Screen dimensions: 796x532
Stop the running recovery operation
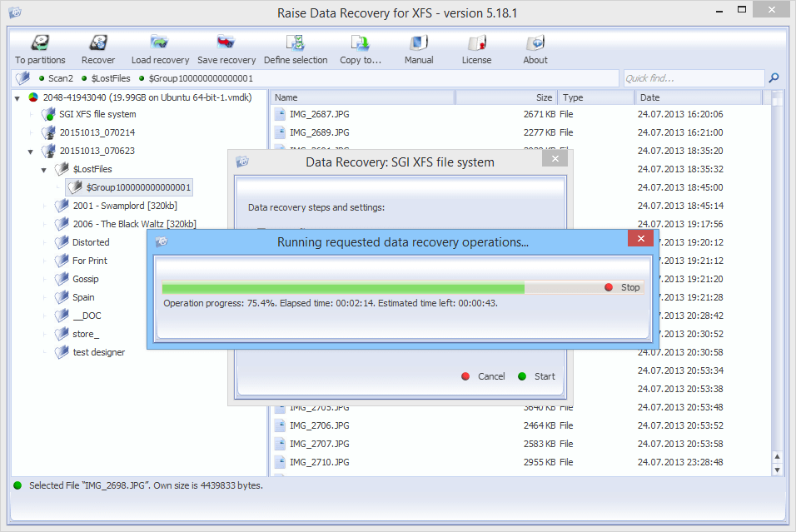point(623,286)
